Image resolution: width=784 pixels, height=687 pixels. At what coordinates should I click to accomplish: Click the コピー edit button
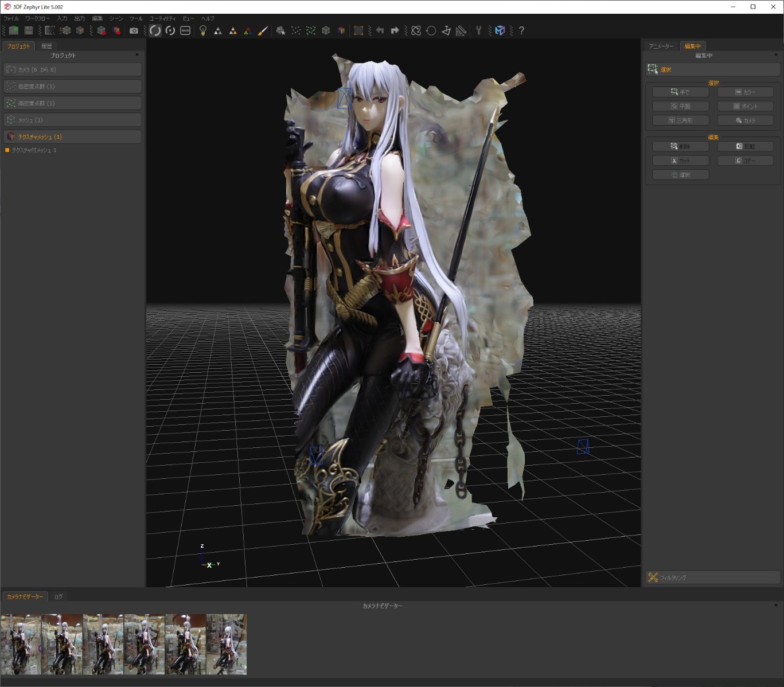(x=745, y=161)
